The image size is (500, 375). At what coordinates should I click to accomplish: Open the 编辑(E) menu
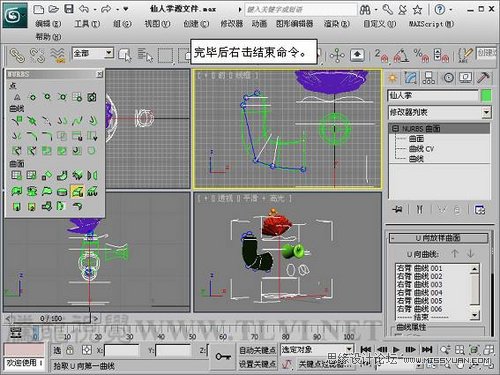point(48,24)
